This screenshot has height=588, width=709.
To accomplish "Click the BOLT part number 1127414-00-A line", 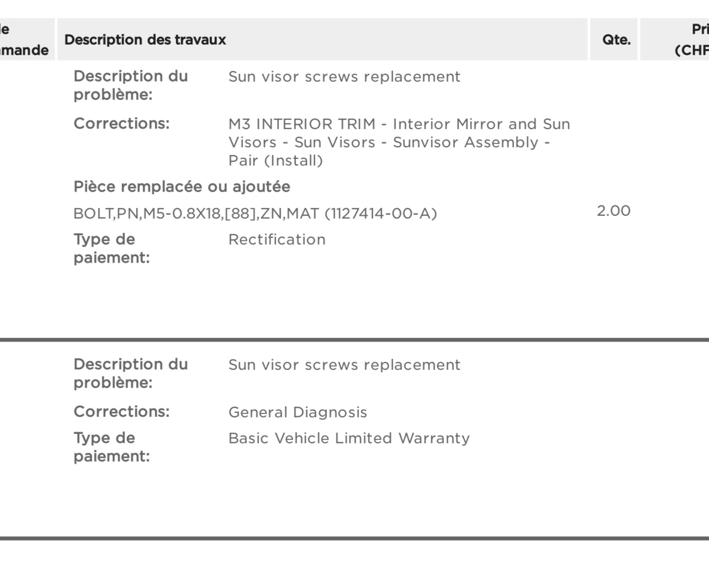I will [x=255, y=214].
